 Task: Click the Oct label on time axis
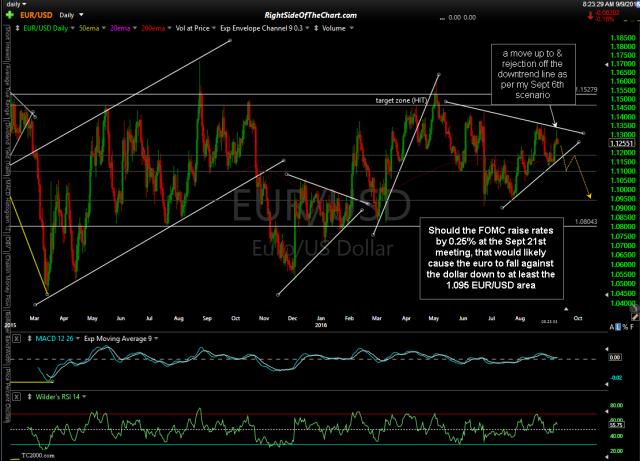(578, 318)
